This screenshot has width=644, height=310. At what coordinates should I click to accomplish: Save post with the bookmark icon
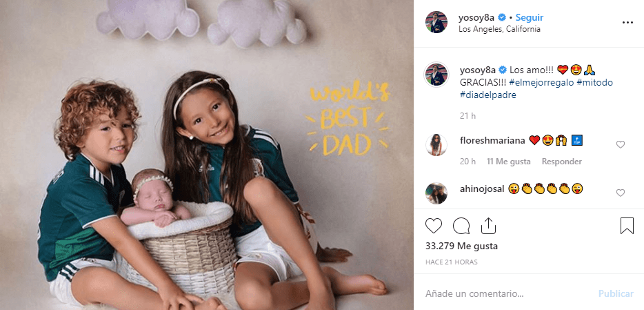coord(627,226)
